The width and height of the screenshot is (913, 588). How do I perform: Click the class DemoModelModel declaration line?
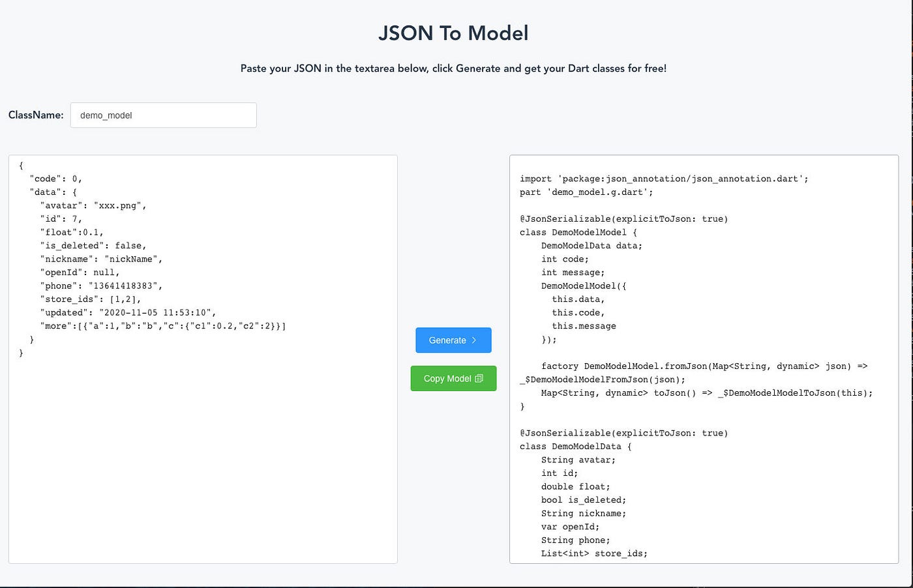coord(578,232)
